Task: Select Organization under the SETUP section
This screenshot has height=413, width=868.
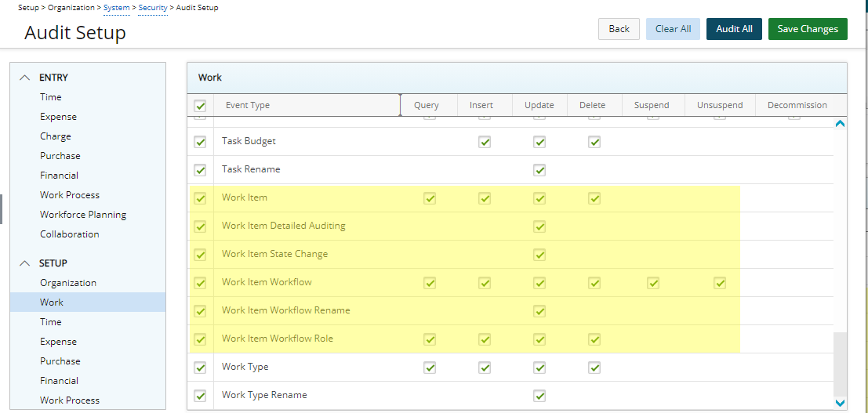Action: [x=68, y=283]
